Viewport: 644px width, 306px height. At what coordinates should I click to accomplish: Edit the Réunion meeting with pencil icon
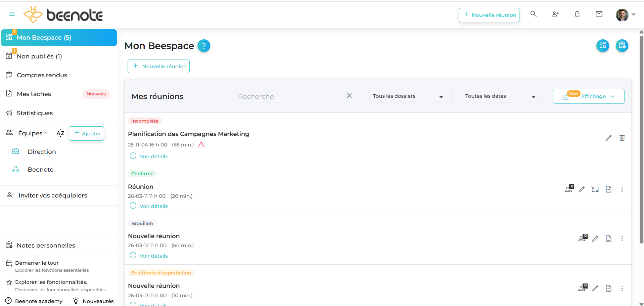[x=582, y=189]
